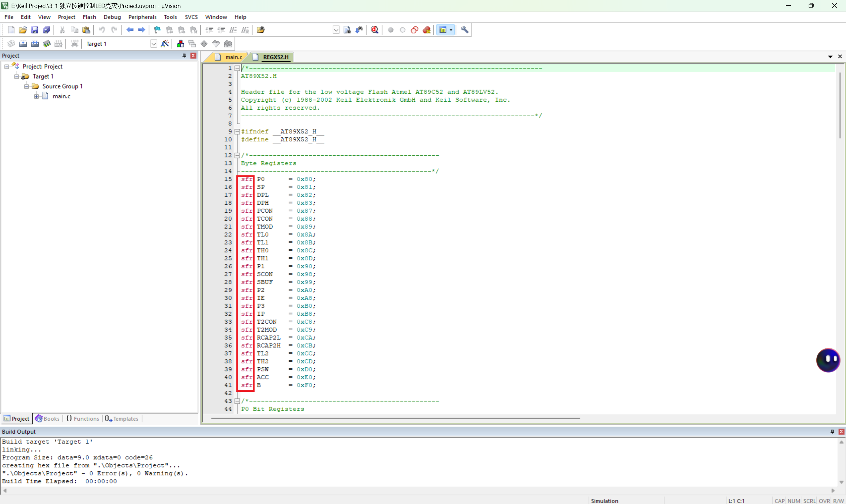846x504 pixels.
Task: Click the Configuration wrench icon
Action: coord(464,30)
